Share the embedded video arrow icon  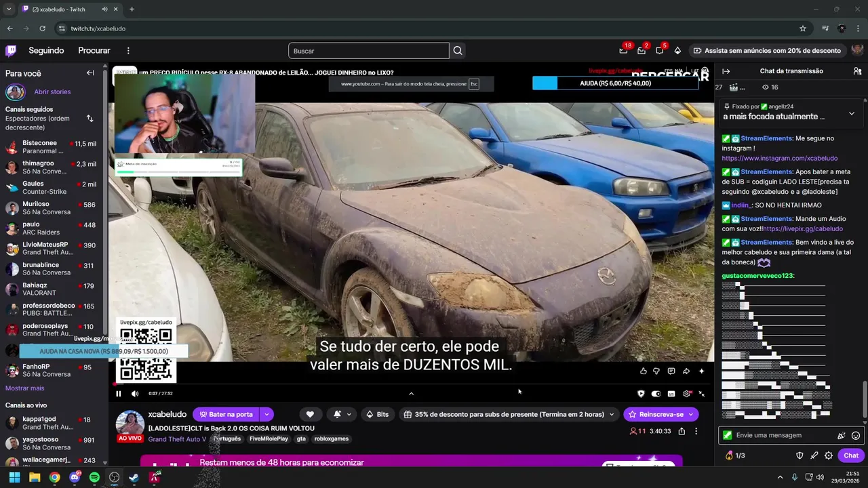coord(686,371)
